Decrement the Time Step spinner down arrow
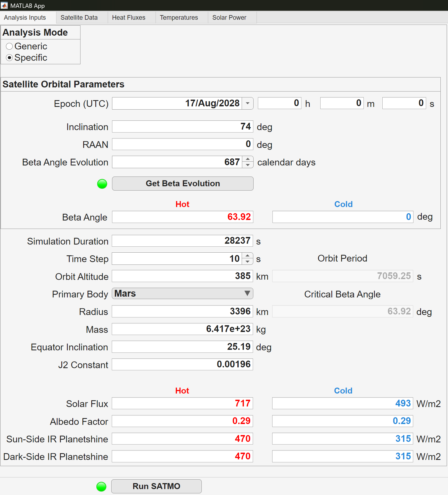448x495 pixels. coord(247,262)
